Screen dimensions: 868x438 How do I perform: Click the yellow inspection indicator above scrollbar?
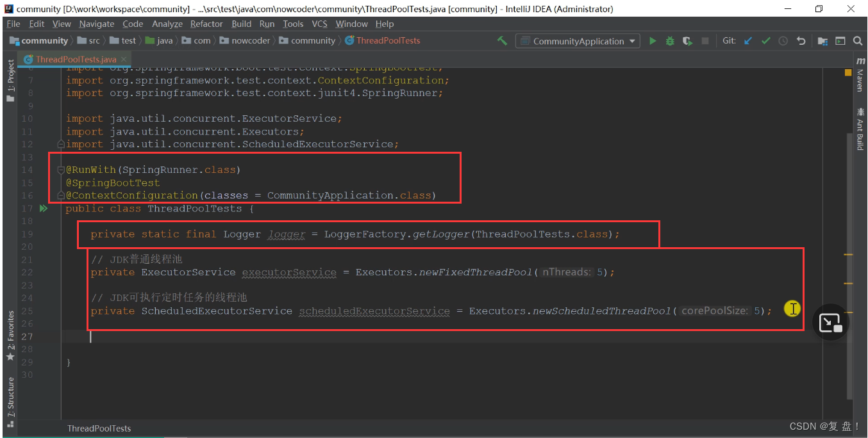point(847,72)
